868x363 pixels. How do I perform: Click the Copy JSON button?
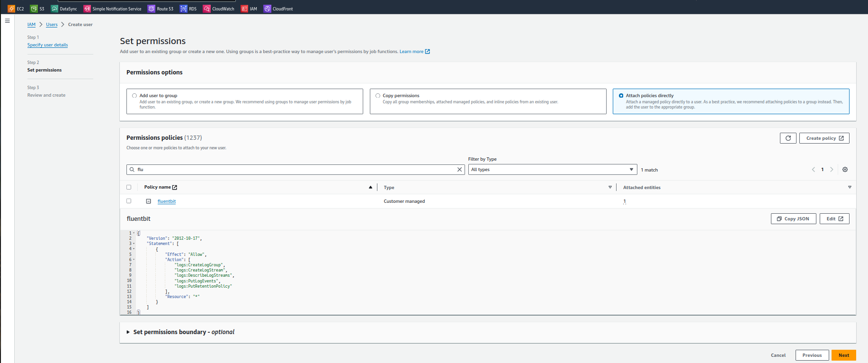point(794,218)
